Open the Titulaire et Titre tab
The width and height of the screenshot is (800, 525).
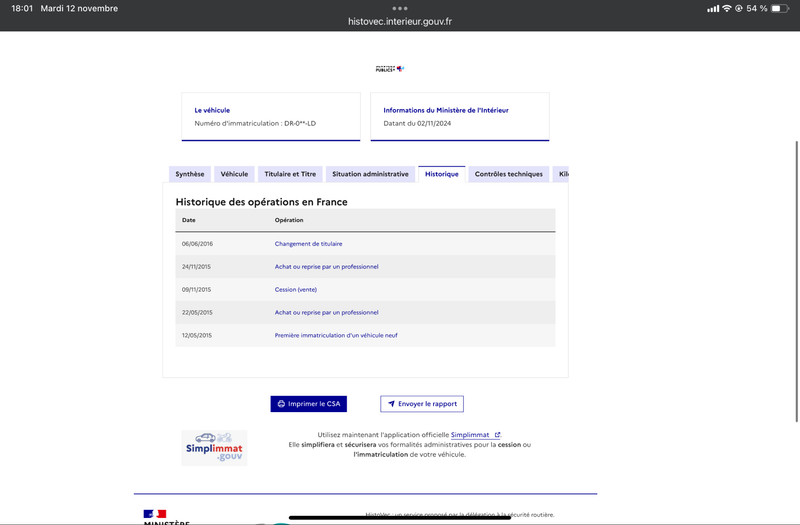pos(290,174)
